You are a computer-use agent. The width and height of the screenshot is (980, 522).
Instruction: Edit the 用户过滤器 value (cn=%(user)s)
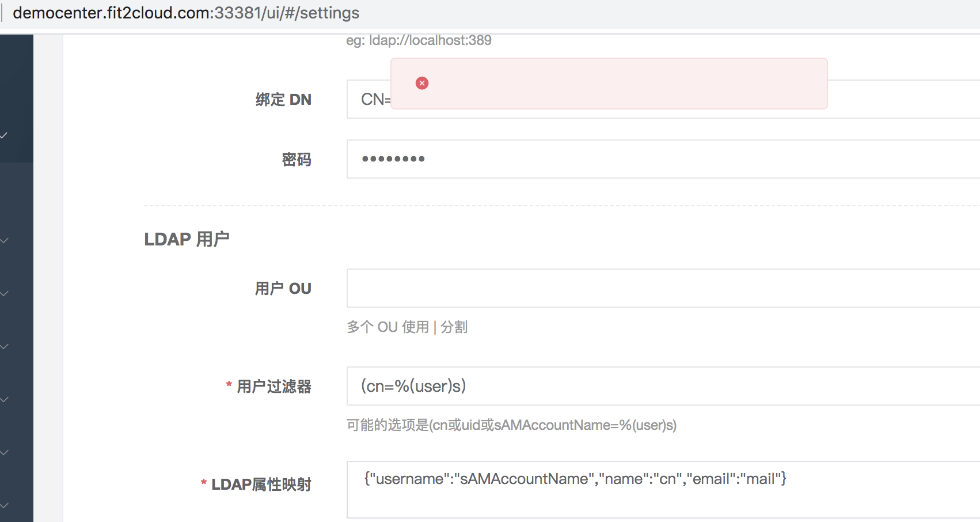pos(518,387)
